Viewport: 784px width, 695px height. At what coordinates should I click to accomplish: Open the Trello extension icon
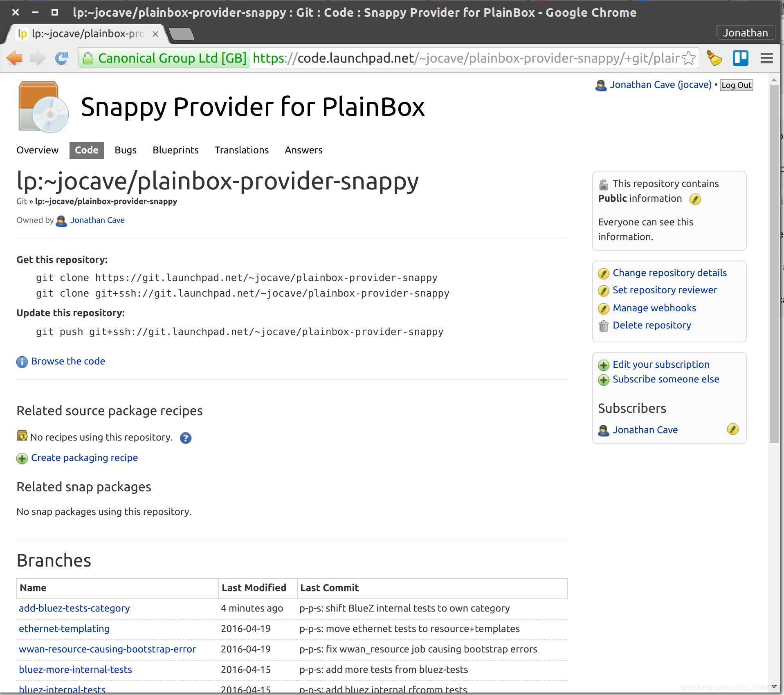[741, 58]
